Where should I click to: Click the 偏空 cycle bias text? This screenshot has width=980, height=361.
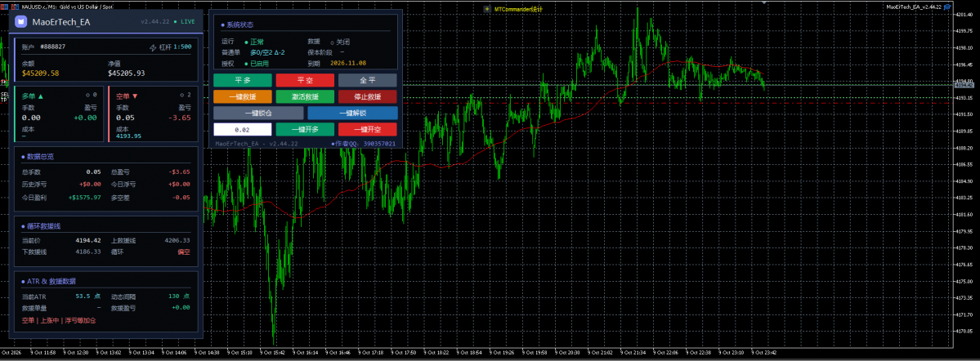pos(184,252)
